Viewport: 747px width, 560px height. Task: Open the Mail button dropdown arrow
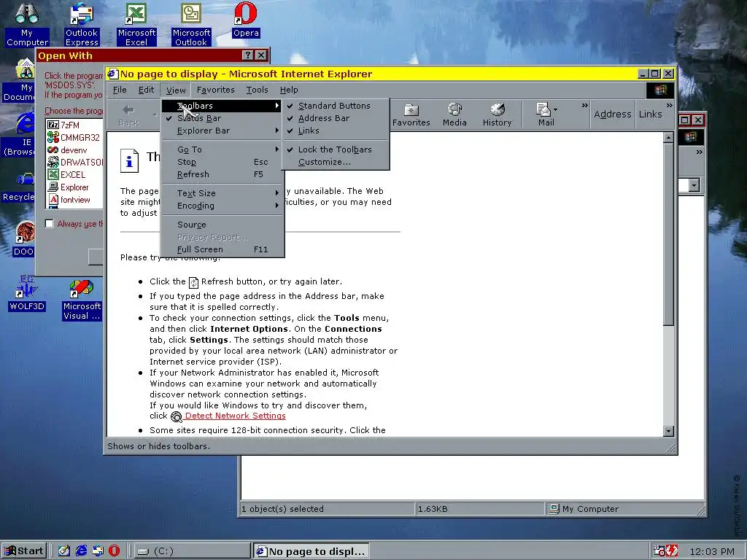tap(555, 110)
